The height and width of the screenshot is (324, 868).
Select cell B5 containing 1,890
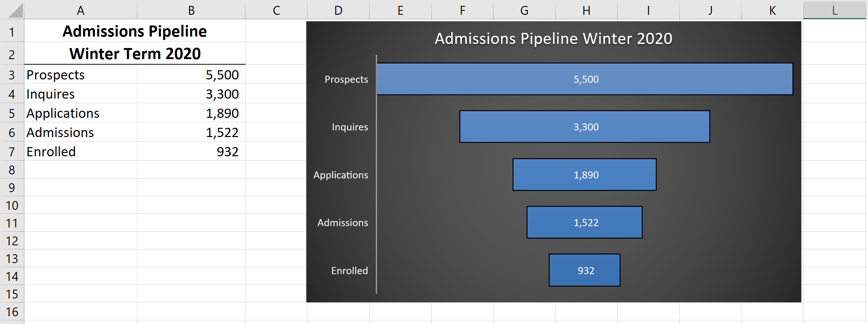tap(191, 113)
